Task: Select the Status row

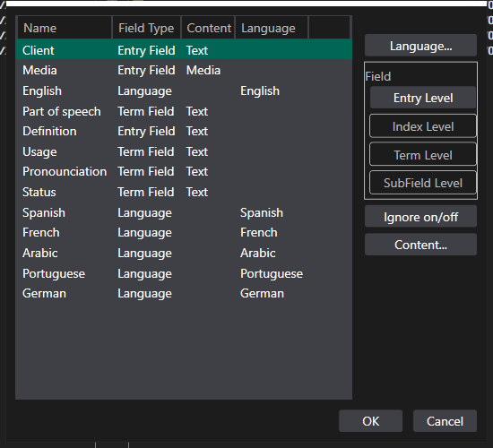Action: pos(184,192)
